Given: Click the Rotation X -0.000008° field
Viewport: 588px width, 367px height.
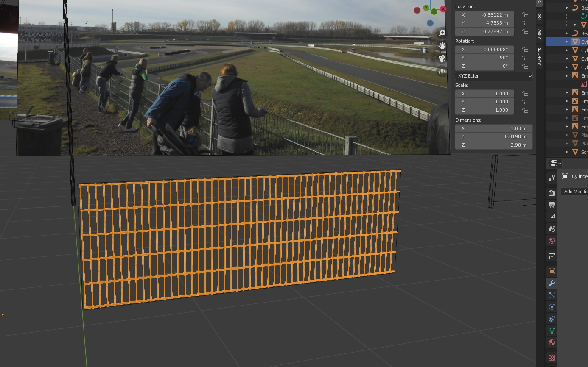Looking at the screenshot, I should [x=484, y=50].
